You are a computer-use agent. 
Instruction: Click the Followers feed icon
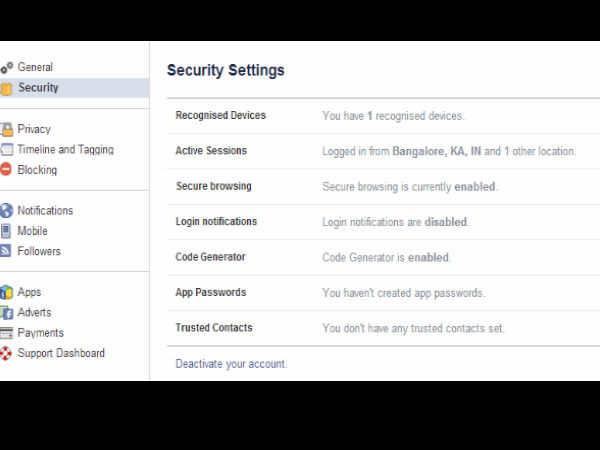click(6, 252)
